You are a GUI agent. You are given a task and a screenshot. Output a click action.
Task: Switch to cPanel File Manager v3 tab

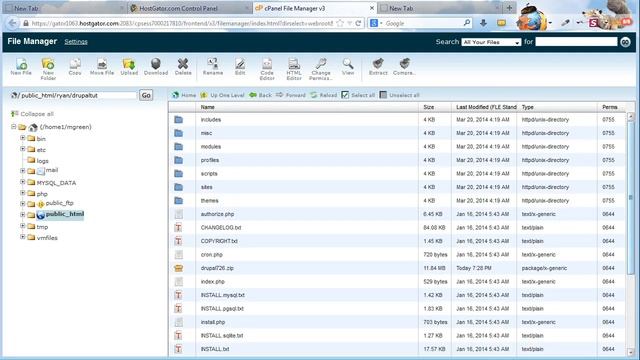click(314, 8)
